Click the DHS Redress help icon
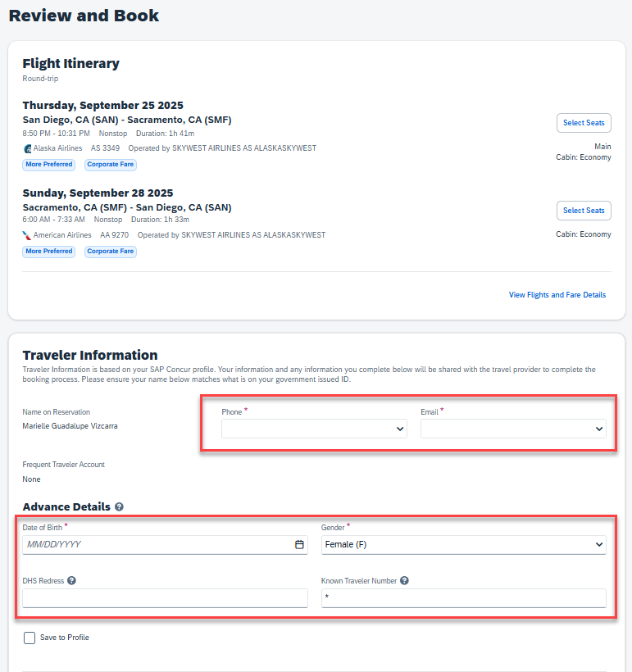The width and height of the screenshot is (632, 672). coord(71,581)
